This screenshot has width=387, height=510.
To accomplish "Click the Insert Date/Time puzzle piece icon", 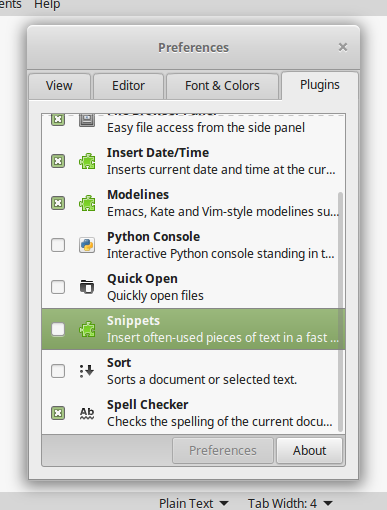I will (87, 161).
